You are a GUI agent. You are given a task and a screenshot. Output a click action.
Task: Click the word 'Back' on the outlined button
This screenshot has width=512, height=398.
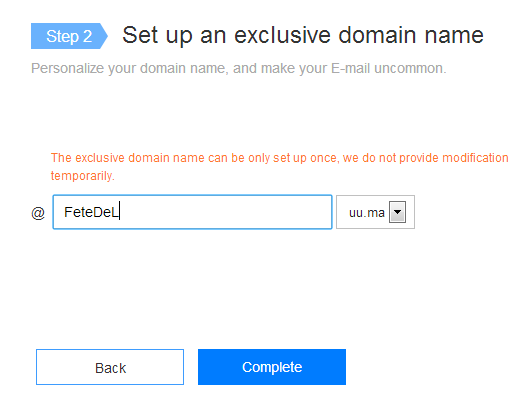110,368
